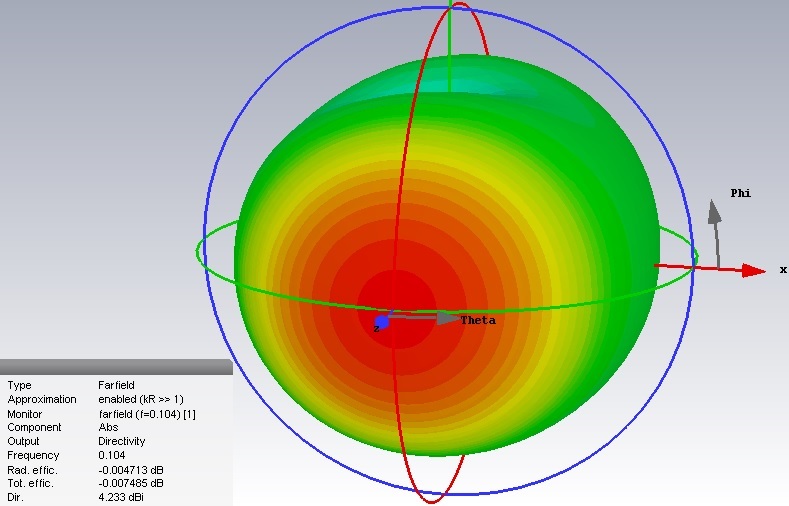Screen dimensions: 789x506
Task: Select the blue z-axis dot
Action: tap(381, 322)
